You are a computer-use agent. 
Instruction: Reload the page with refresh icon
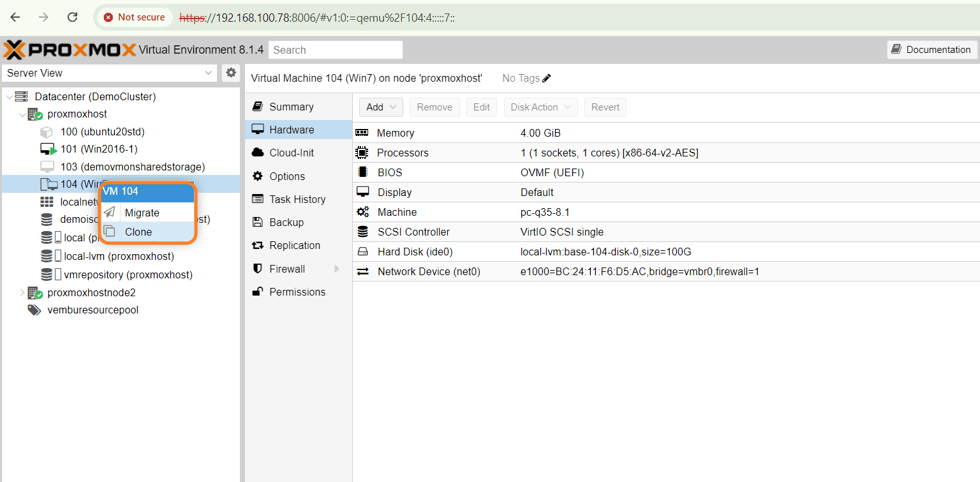(x=73, y=17)
